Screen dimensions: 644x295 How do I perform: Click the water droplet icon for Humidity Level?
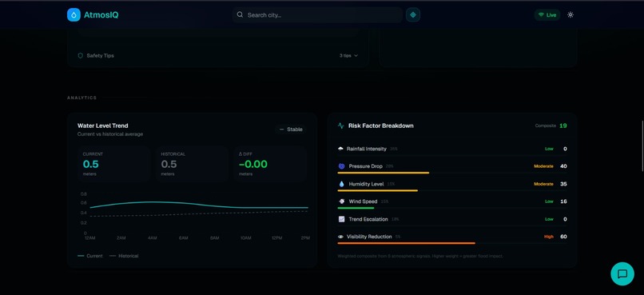341,184
